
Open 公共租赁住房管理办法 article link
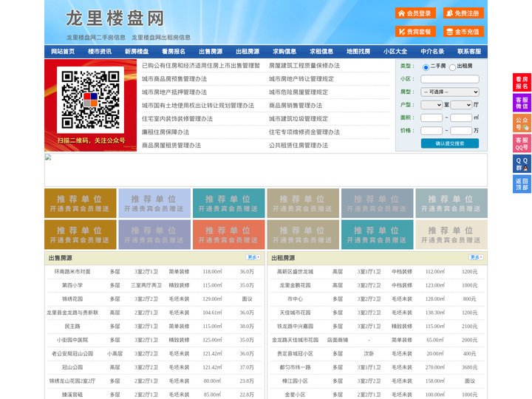[x=299, y=146]
